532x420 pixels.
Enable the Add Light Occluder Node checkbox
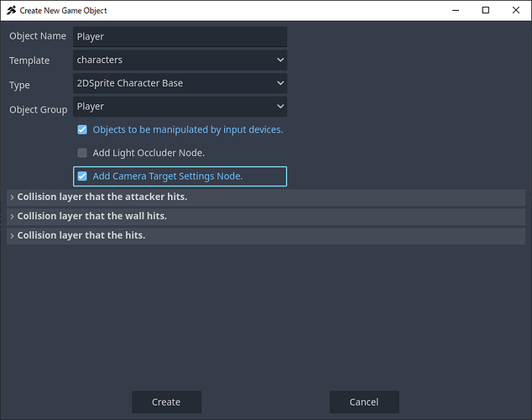[82, 153]
